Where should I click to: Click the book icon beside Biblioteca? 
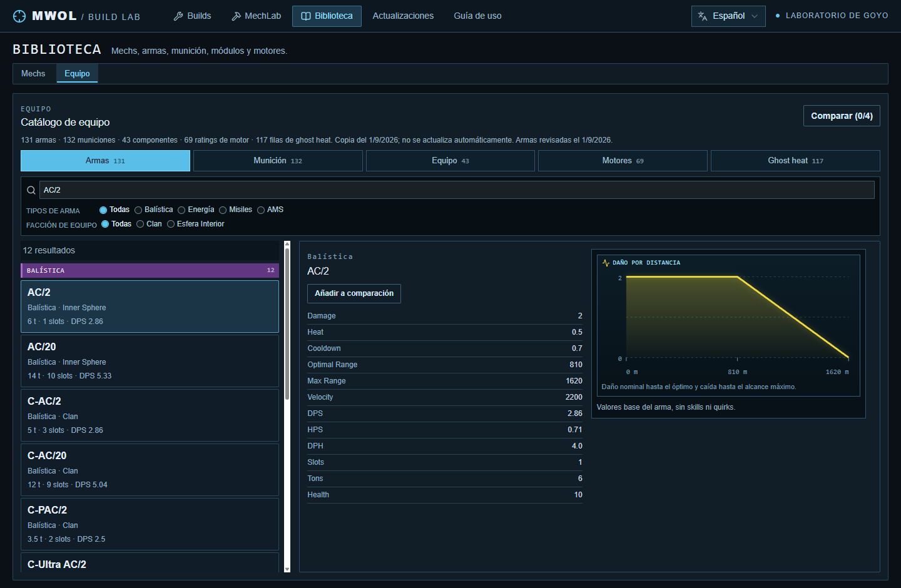tap(306, 16)
